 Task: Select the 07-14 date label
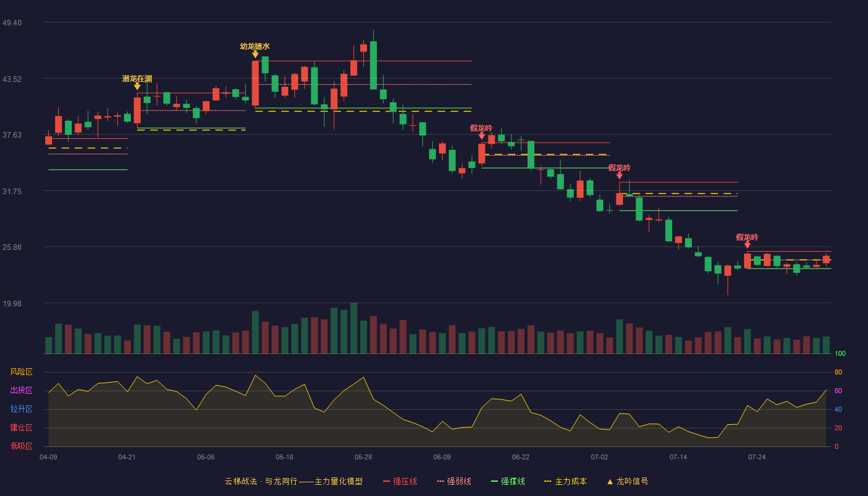click(678, 458)
